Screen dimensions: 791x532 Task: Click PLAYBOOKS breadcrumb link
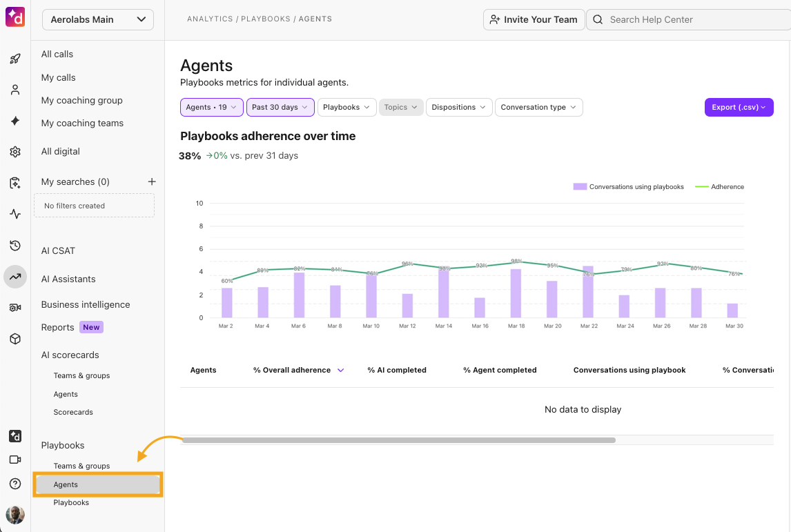click(266, 19)
